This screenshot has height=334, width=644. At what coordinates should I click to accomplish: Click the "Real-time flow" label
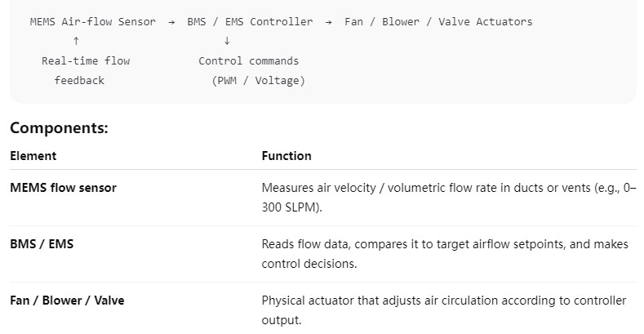[86, 61]
